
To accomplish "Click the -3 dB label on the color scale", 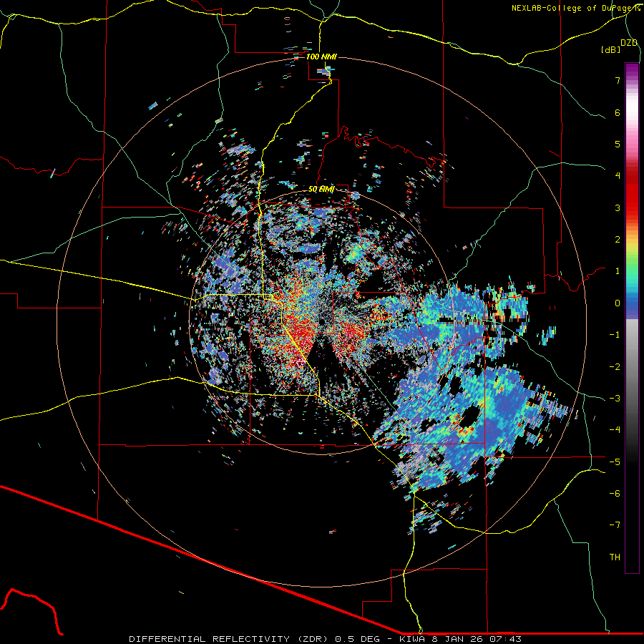I will pos(615,398).
